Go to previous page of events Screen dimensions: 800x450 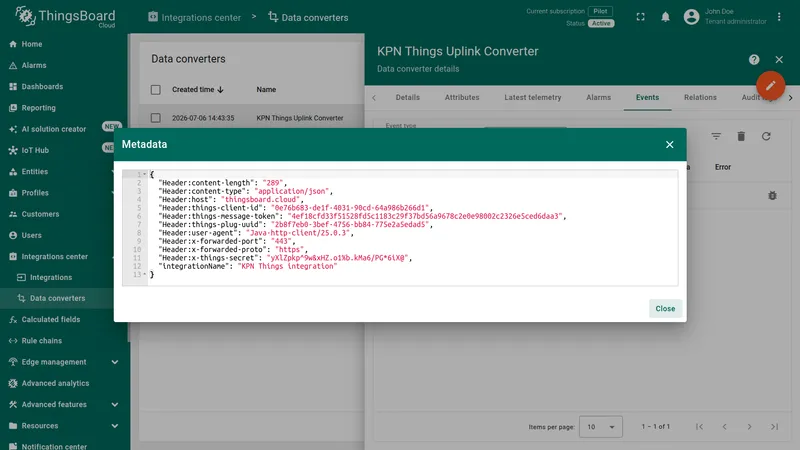coord(724,427)
